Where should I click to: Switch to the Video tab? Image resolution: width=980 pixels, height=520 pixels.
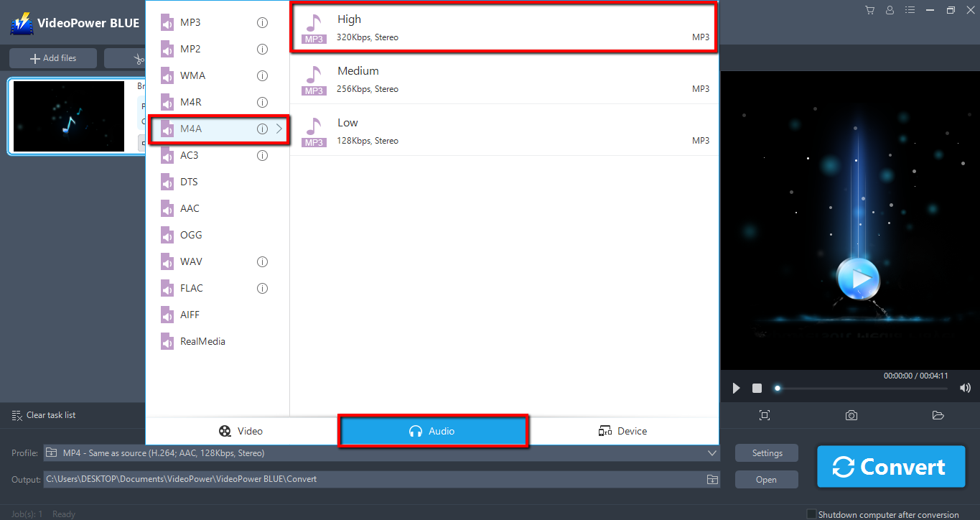[x=241, y=431]
